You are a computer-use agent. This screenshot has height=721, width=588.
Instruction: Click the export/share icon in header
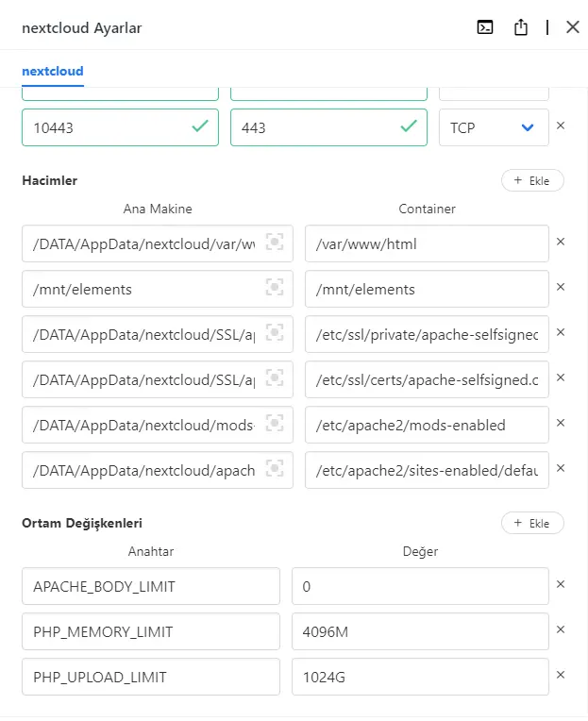coord(520,27)
